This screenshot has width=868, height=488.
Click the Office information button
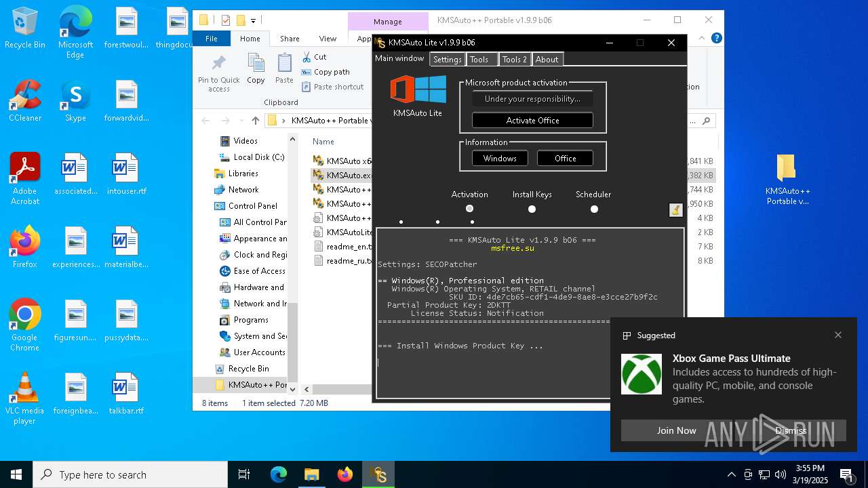(565, 159)
